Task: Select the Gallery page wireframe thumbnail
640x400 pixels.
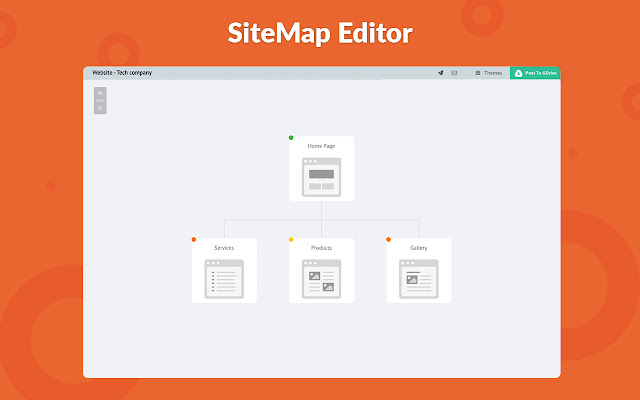Action: (x=419, y=279)
